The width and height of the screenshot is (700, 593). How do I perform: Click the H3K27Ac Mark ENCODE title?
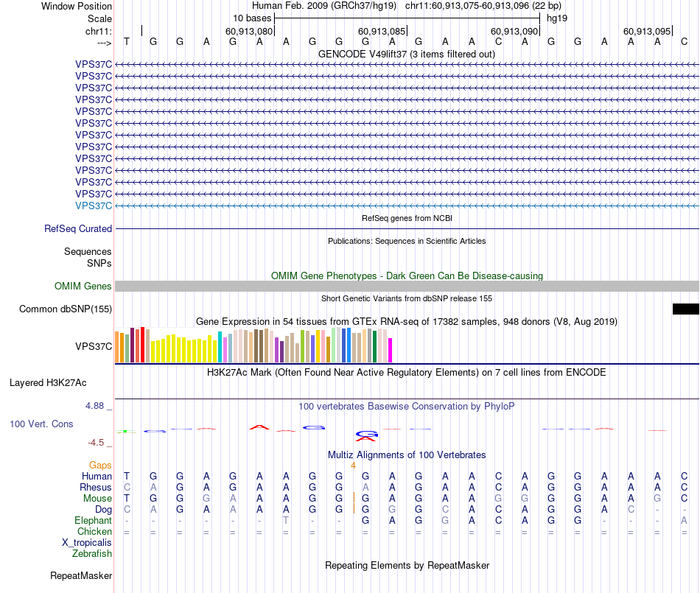406,372
